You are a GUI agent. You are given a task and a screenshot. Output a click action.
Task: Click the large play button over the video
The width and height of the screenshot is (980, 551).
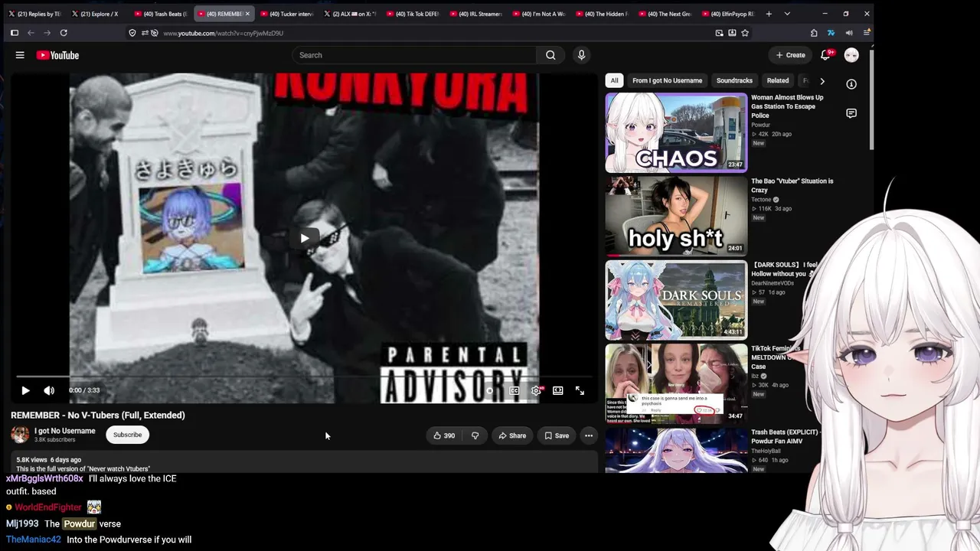pos(304,238)
